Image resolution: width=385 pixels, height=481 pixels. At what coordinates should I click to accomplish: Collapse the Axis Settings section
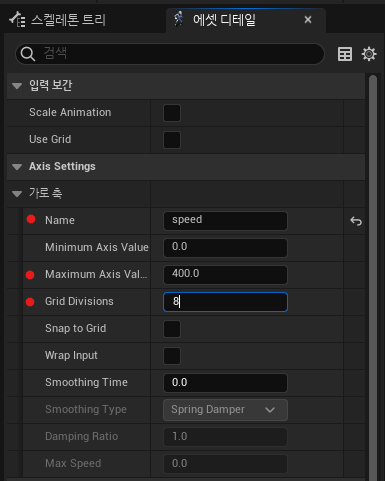[17, 167]
